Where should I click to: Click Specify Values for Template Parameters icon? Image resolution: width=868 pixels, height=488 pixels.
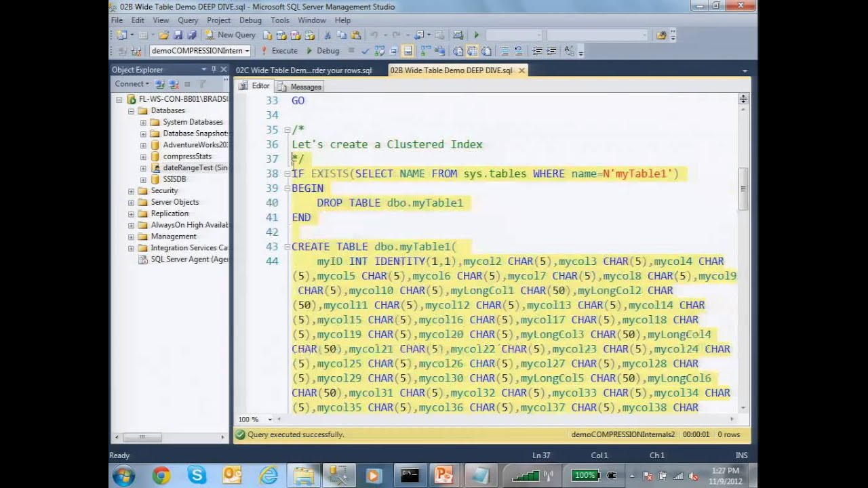tap(569, 51)
